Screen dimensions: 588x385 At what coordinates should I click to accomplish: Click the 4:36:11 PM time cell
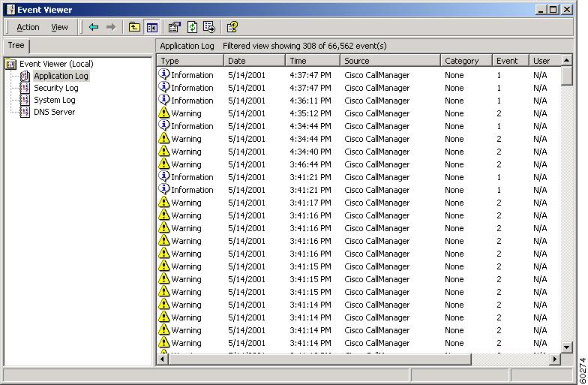(310, 101)
